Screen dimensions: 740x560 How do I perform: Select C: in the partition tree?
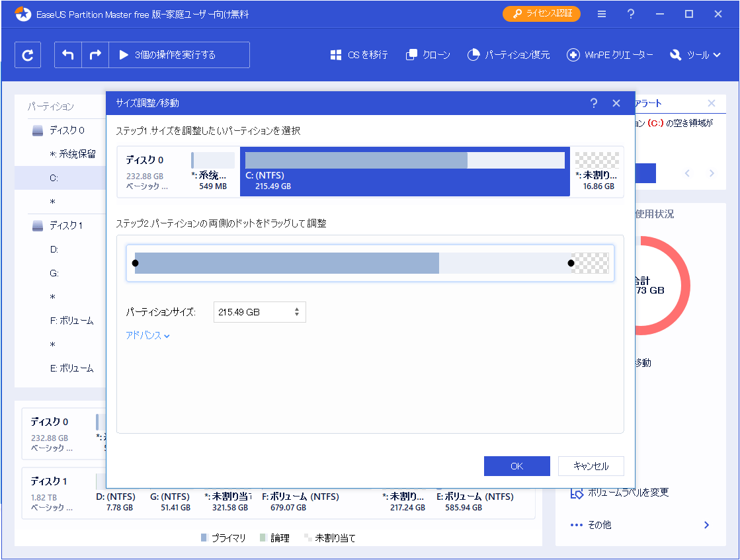point(60,178)
